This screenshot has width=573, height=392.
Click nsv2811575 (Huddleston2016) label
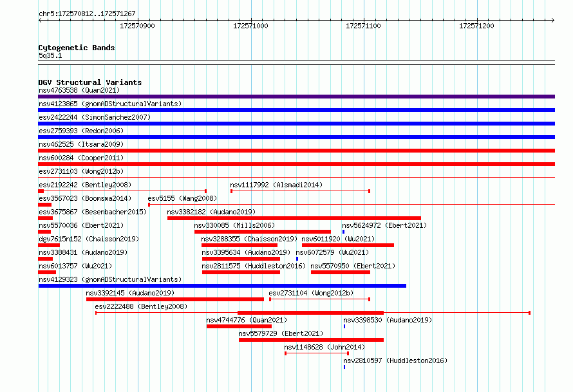tap(254, 266)
